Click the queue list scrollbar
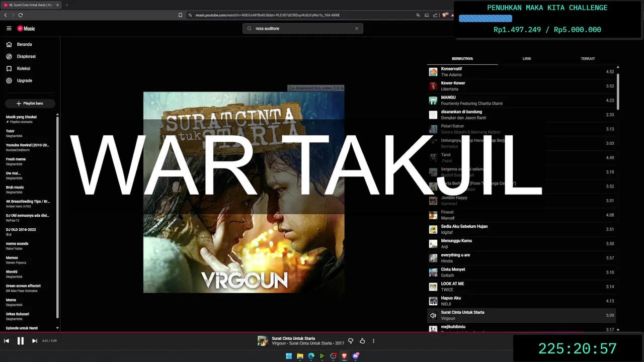 point(618,92)
